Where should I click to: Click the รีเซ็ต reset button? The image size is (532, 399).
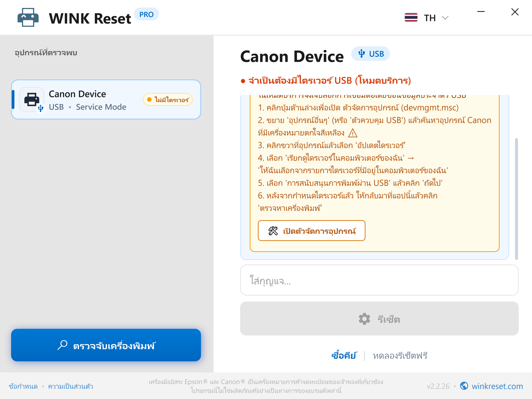point(379,319)
